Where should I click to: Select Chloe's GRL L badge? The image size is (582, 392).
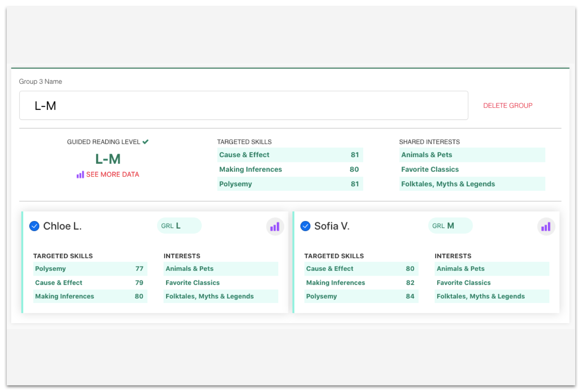(x=179, y=226)
